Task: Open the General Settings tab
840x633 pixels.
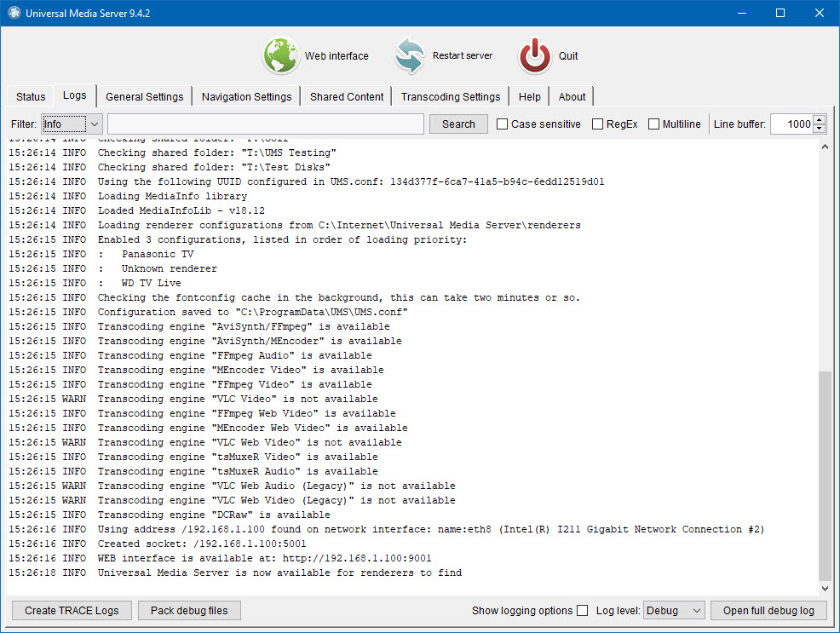Action: (144, 97)
